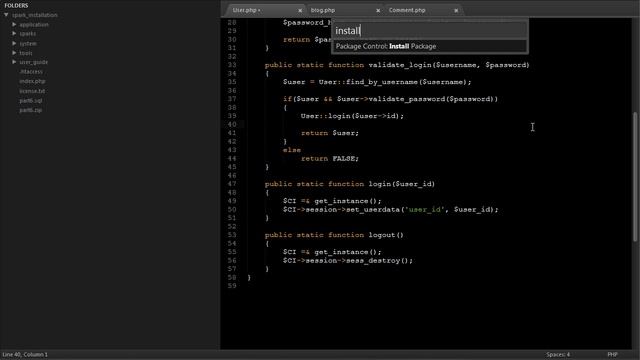Screen dimensions: 640x360
Task: Click the 'public static function login($user_id)' line
Action: [x=350, y=184]
